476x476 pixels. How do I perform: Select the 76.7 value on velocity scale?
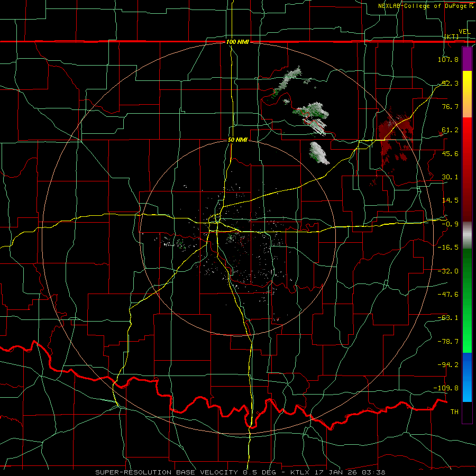pyautogui.click(x=450, y=106)
